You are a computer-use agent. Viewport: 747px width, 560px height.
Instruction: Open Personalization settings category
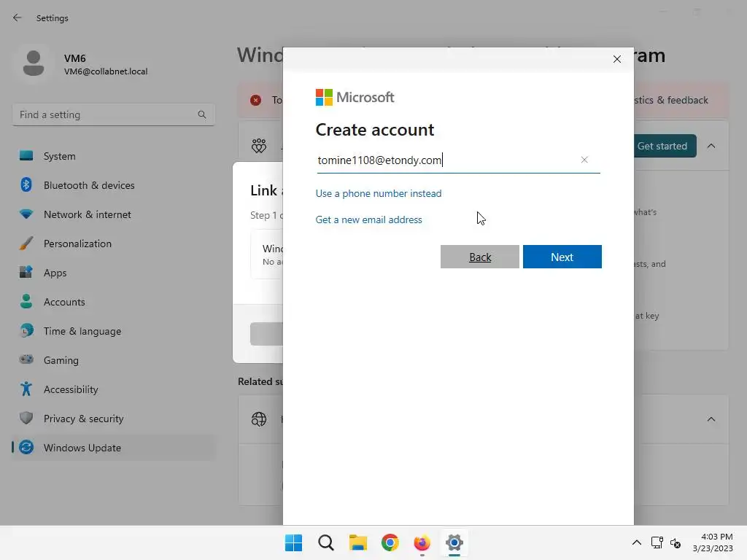(113, 244)
